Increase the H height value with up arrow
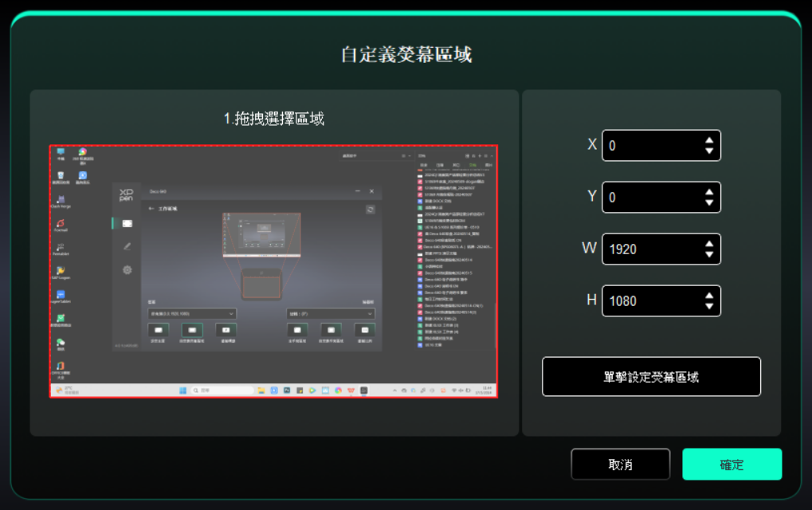 (709, 296)
